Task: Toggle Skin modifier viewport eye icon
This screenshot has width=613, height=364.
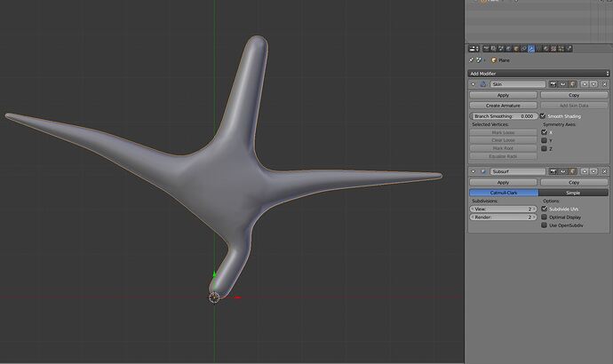Action: point(562,84)
